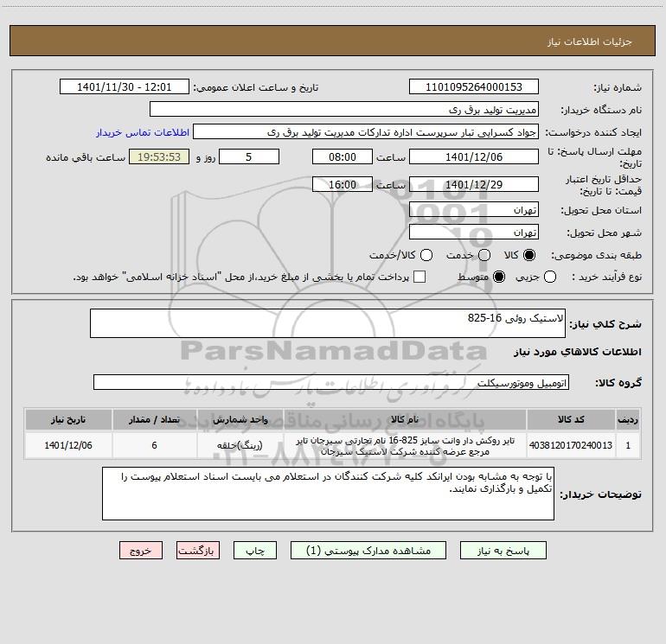
Task: Click the response deadline date 1401/12/06 field
Action: pyautogui.click(x=474, y=156)
